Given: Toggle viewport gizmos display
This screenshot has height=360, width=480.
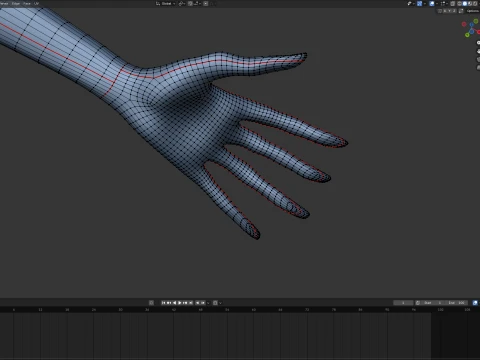Looking at the screenshot, I should pyautogui.click(x=419, y=4).
